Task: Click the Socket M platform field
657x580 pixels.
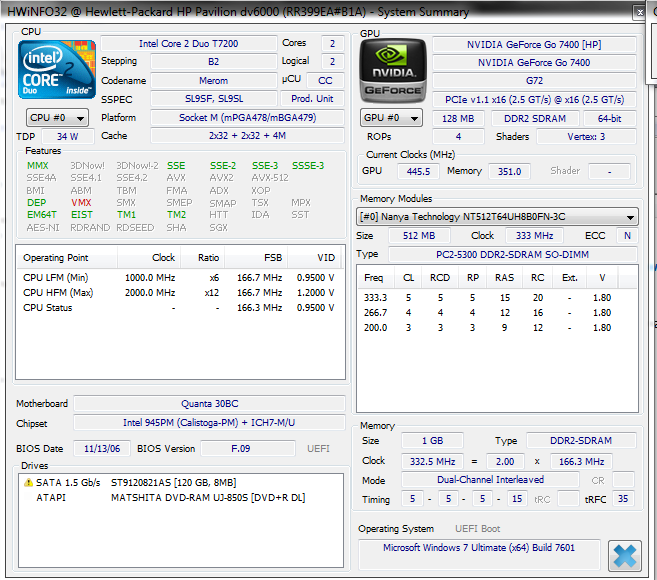Action: (247, 118)
